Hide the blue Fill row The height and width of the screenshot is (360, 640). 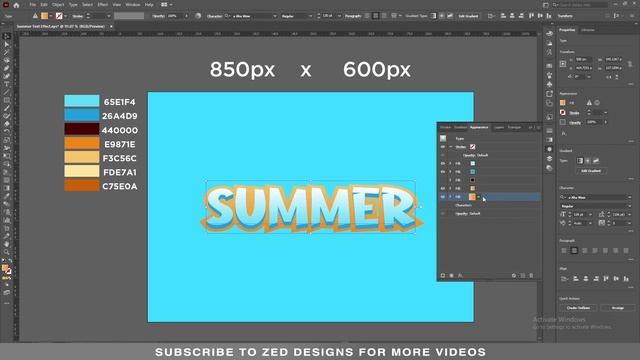point(443,171)
